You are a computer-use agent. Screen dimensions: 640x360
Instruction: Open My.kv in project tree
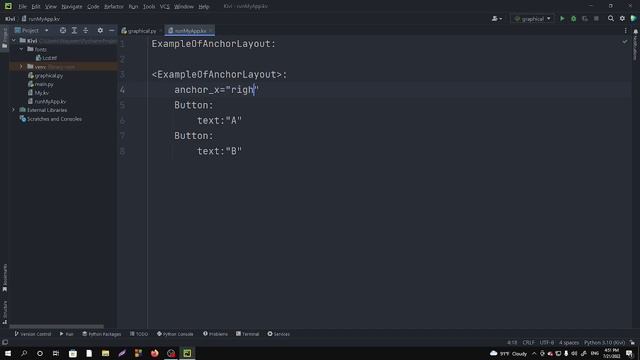point(38,93)
